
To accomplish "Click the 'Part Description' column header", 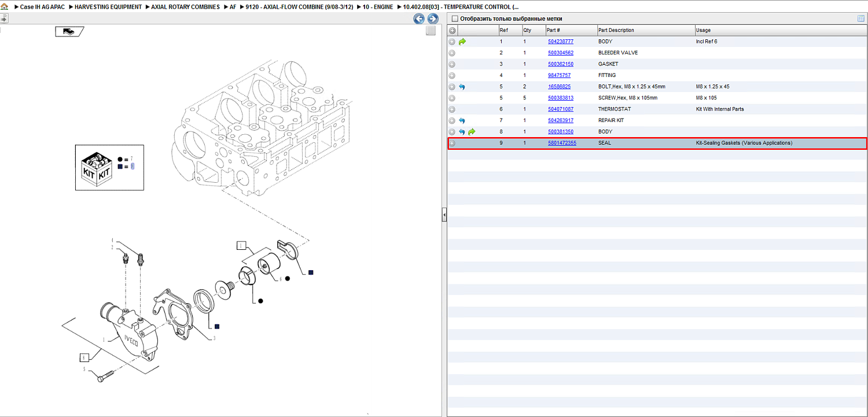I will coord(646,30).
